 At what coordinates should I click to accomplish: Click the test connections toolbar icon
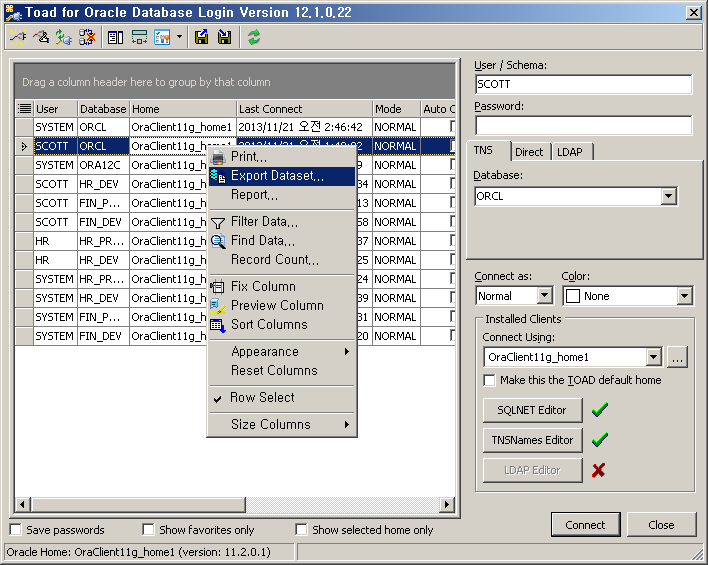tap(64, 37)
